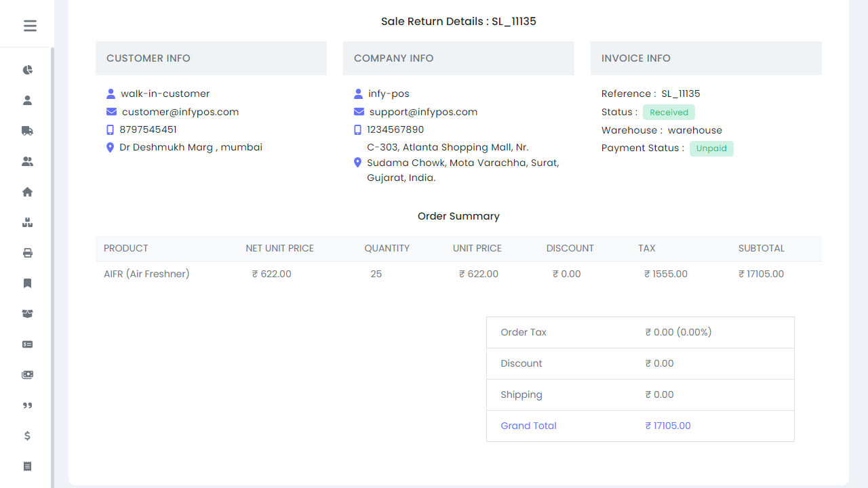Open Suppliers via the truck icon
This screenshot has height=488, width=868.
(27, 131)
